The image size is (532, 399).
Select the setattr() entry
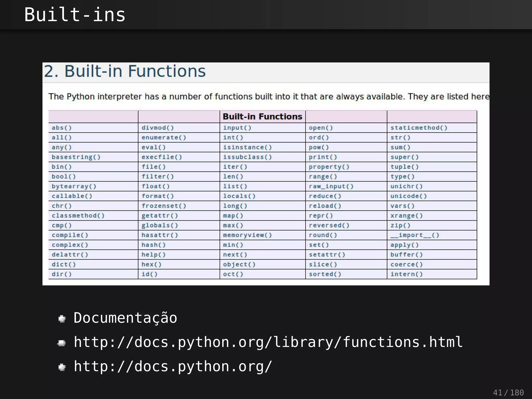(x=327, y=255)
